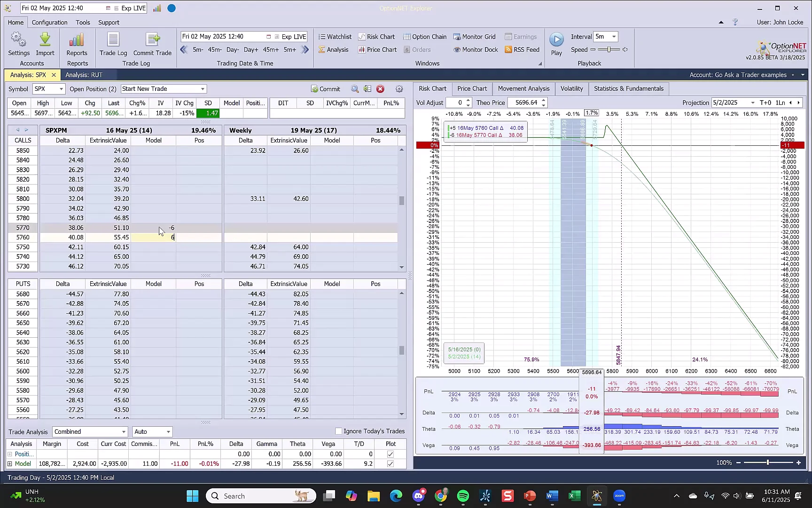Screen dimensions: 812x508
Task: Toggle Plot checkbox for the Position row
Action: [x=390, y=454]
